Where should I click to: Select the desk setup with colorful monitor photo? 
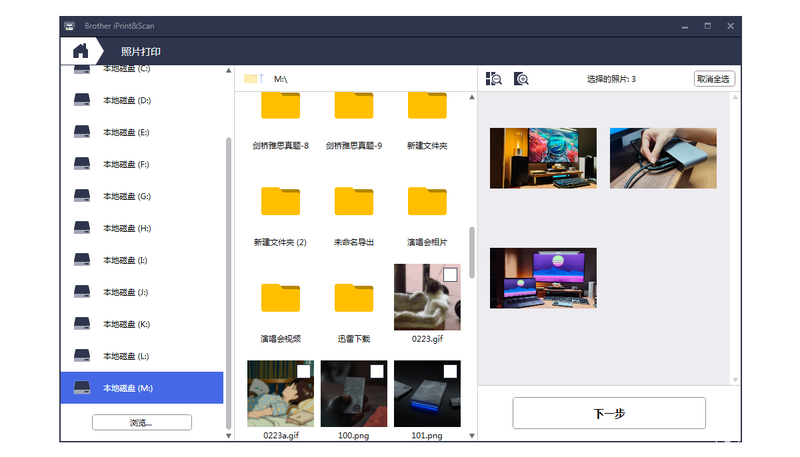tap(543, 158)
